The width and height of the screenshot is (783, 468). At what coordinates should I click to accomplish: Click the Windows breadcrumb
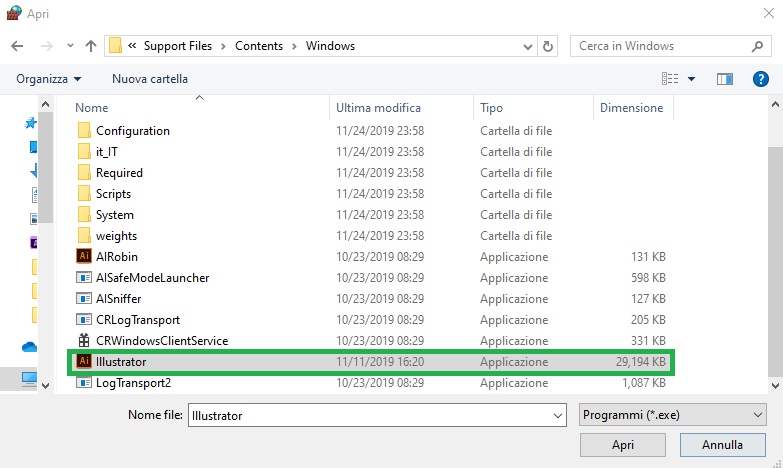(x=330, y=46)
